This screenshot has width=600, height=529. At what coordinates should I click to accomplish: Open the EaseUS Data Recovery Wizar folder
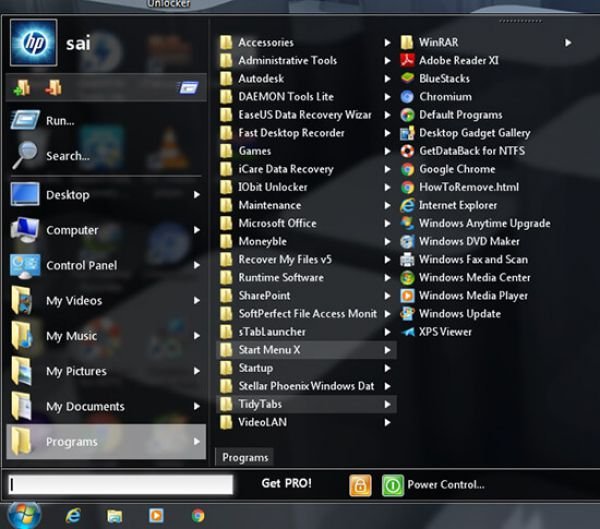click(x=307, y=115)
